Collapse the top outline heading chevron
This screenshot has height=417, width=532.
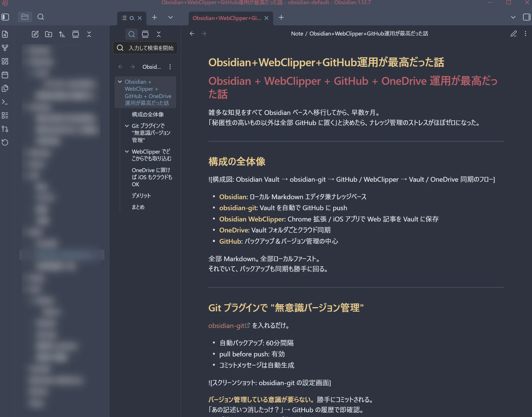pyautogui.click(x=120, y=82)
